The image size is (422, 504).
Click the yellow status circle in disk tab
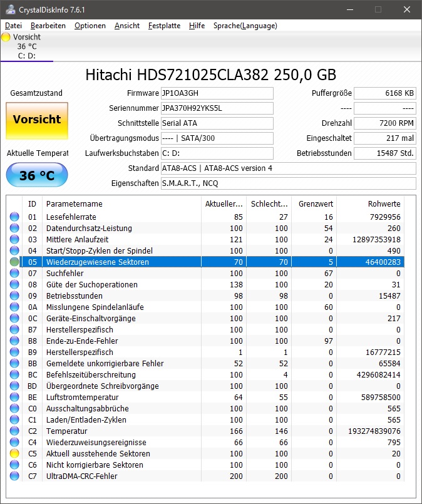point(6,37)
